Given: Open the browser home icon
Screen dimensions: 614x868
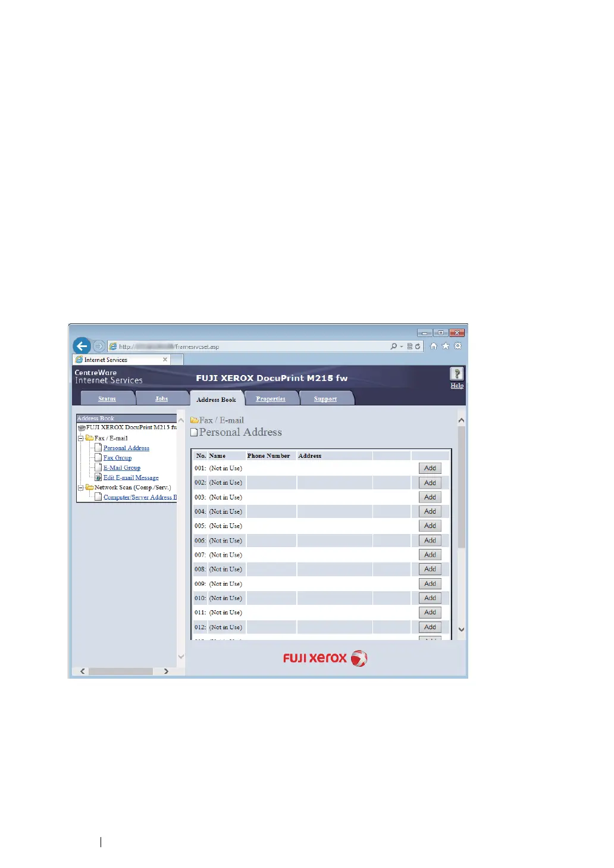Looking at the screenshot, I should 434,346.
